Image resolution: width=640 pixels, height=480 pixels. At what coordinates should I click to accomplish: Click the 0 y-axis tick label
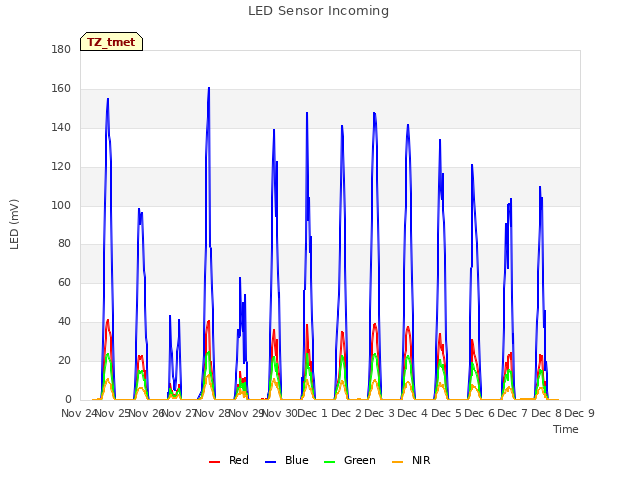click(68, 400)
